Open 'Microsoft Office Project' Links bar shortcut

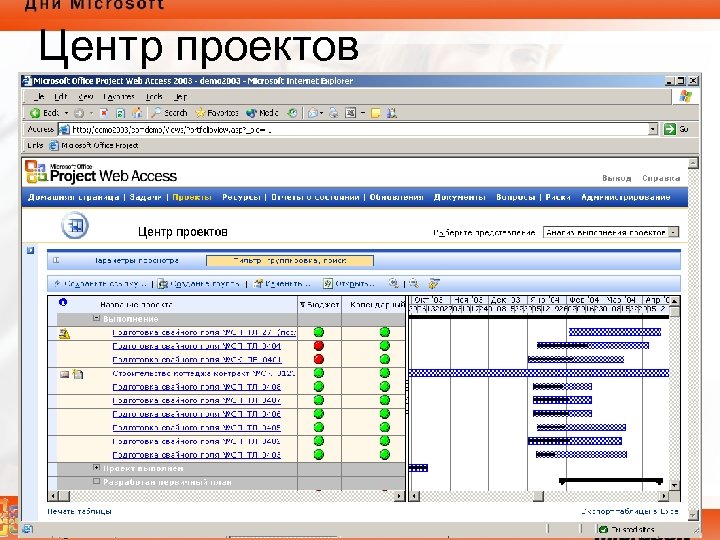[x=94, y=146]
